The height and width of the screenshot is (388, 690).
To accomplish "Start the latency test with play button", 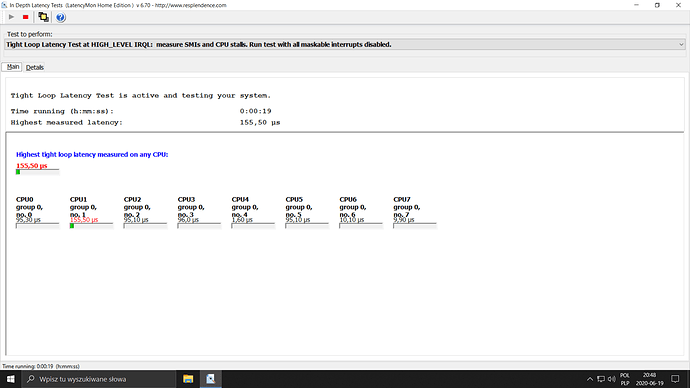I will [x=11, y=17].
